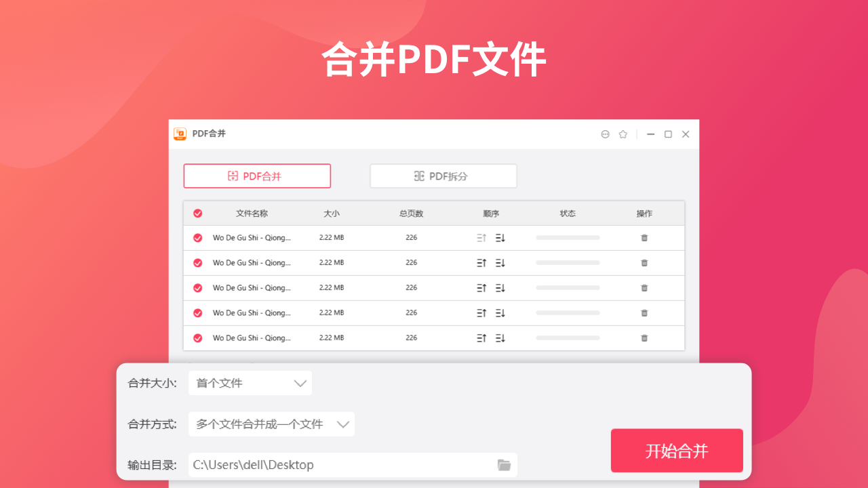
Task: Open the 合并大小 dropdown showing 首个文件
Action: [x=250, y=383]
